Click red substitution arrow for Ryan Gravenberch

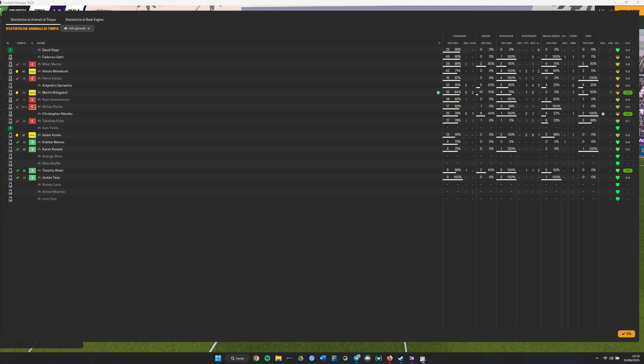pyautogui.click(x=32, y=100)
